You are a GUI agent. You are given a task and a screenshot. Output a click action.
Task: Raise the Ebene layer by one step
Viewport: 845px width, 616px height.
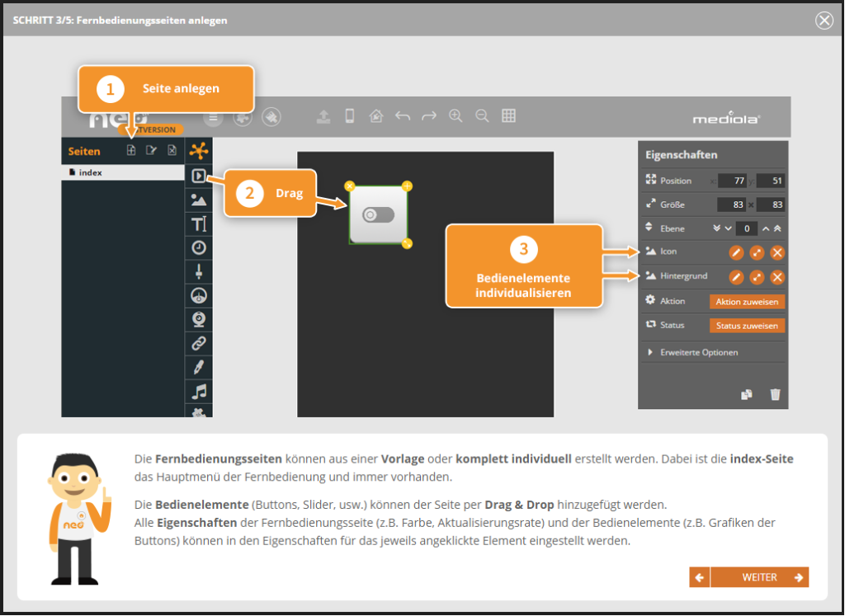click(766, 228)
